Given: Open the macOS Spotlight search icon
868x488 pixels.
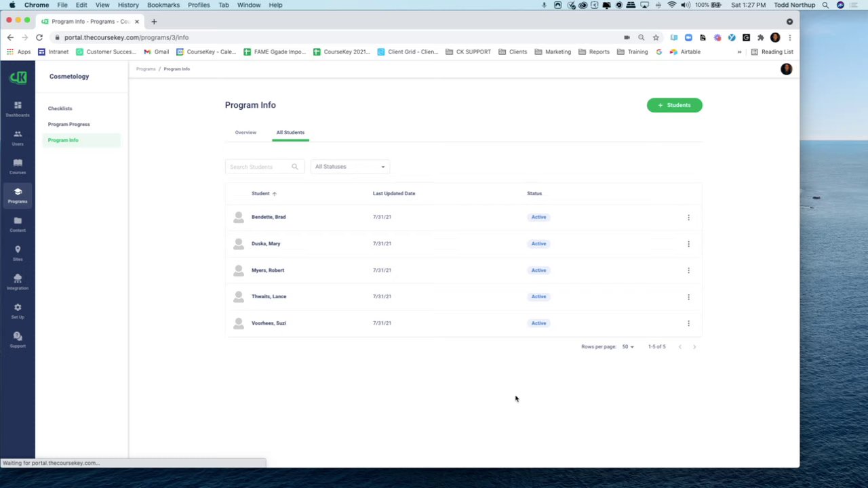Looking at the screenshot, I should tap(825, 5).
